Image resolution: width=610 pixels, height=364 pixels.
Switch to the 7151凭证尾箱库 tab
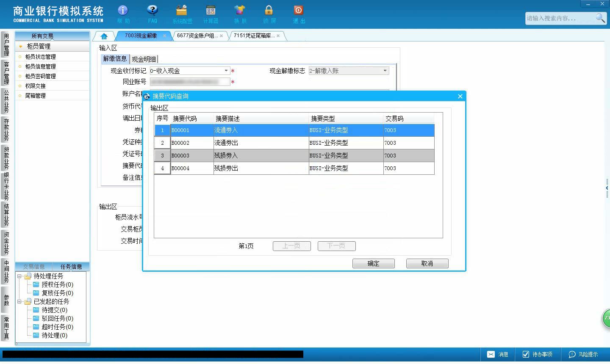(254, 36)
